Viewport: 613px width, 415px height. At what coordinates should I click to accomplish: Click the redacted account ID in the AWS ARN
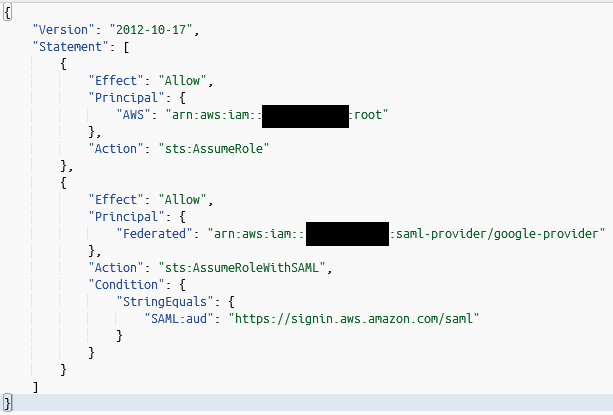(305, 114)
